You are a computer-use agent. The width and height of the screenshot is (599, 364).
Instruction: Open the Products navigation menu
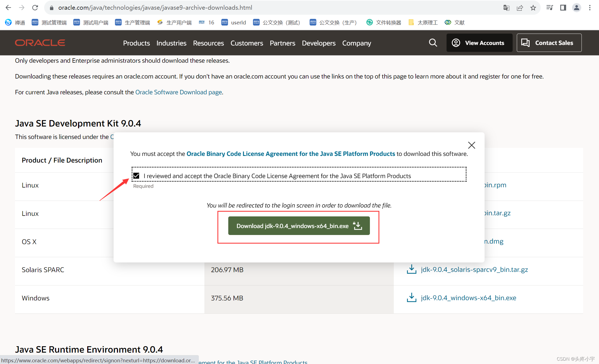[x=136, y=43]
